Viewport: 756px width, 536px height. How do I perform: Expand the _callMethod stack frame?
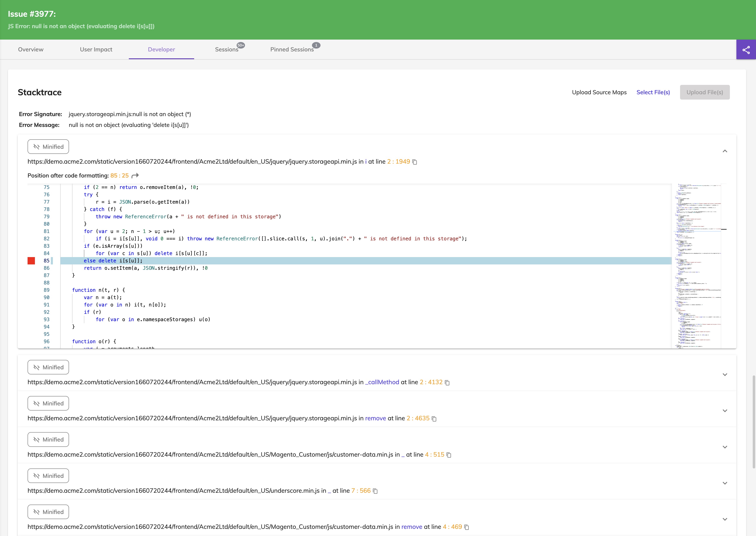725,375
